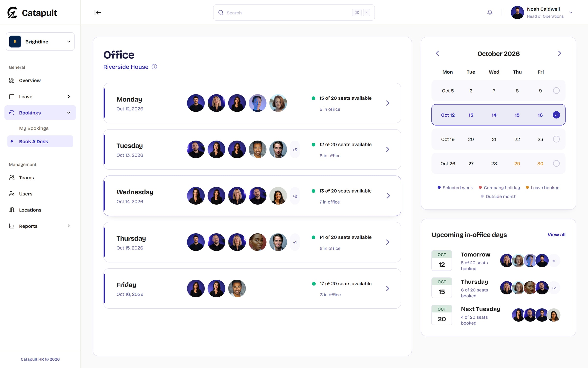The image size is (588, 368).
Task: Open Tuesday Oct 13 booking details arrow
Action: coord(388,149)
